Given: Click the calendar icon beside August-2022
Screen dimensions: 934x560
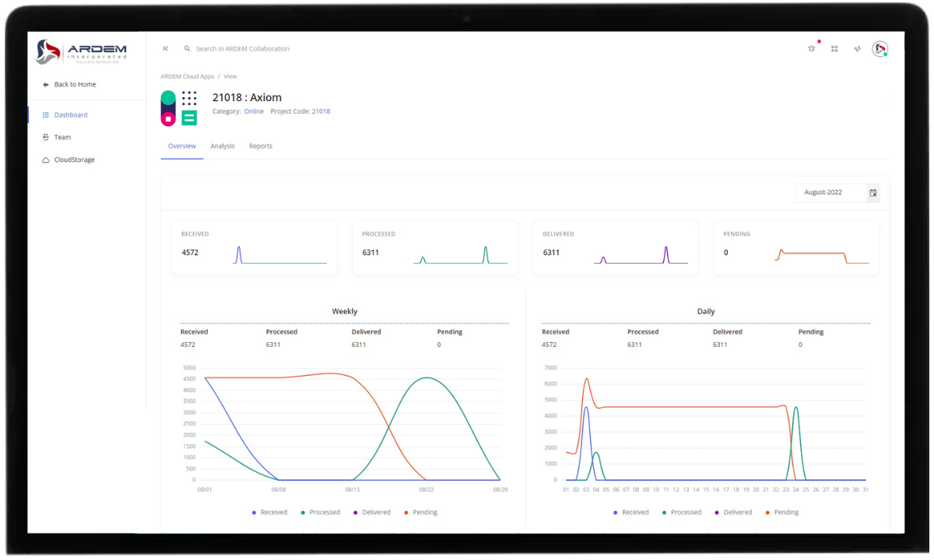Looking at the screenshot, I should point(873,193).
